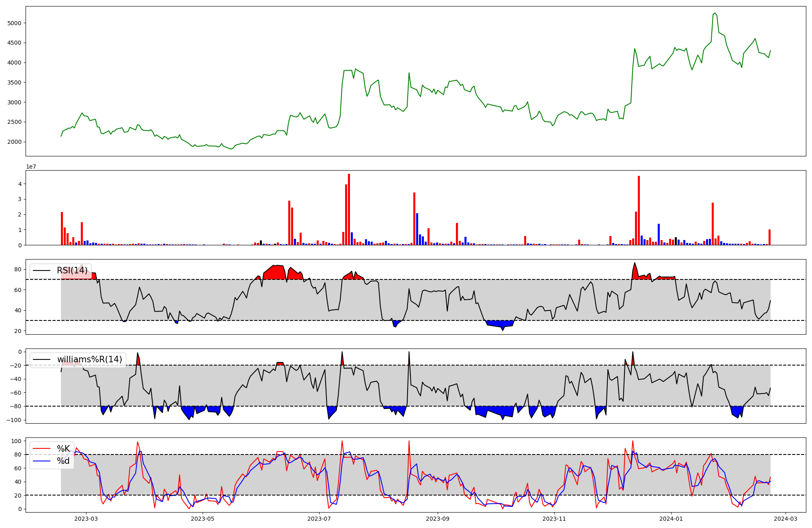Click the RSI(14) legend label
The height and width of the screenshot is (528, 812).
coord(72,270)
